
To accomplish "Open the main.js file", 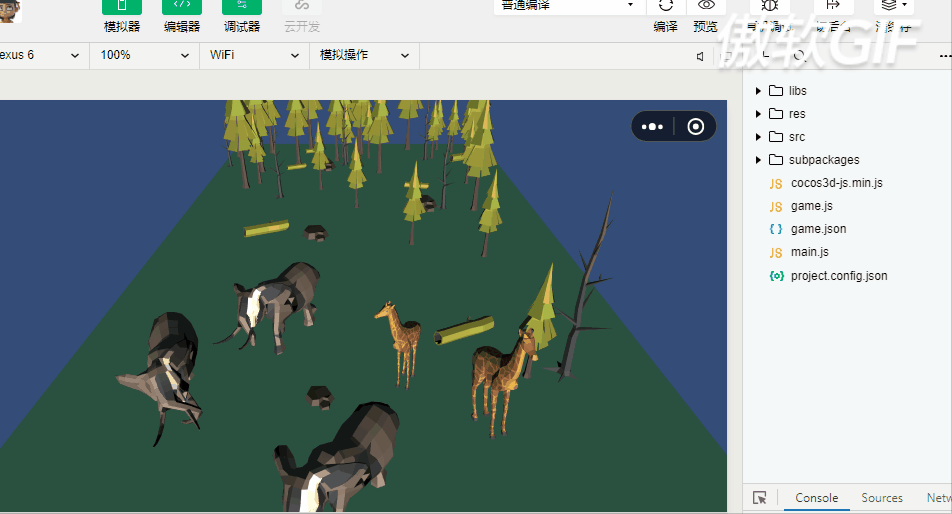I will (809, 252).
